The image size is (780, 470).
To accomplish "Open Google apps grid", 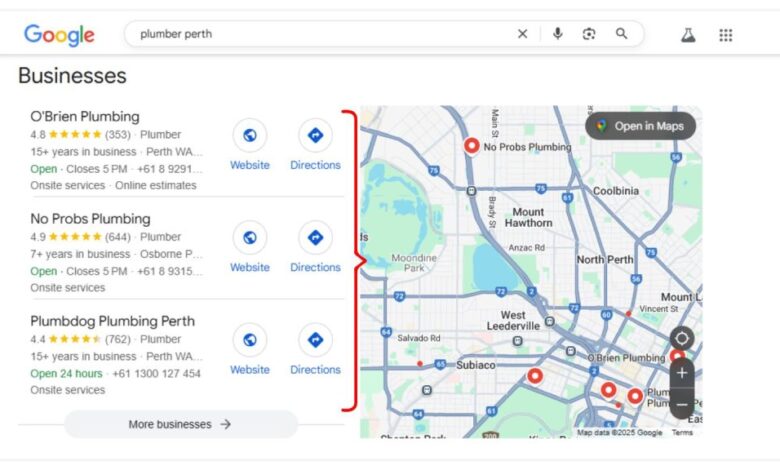I will [x=726, y=35].
